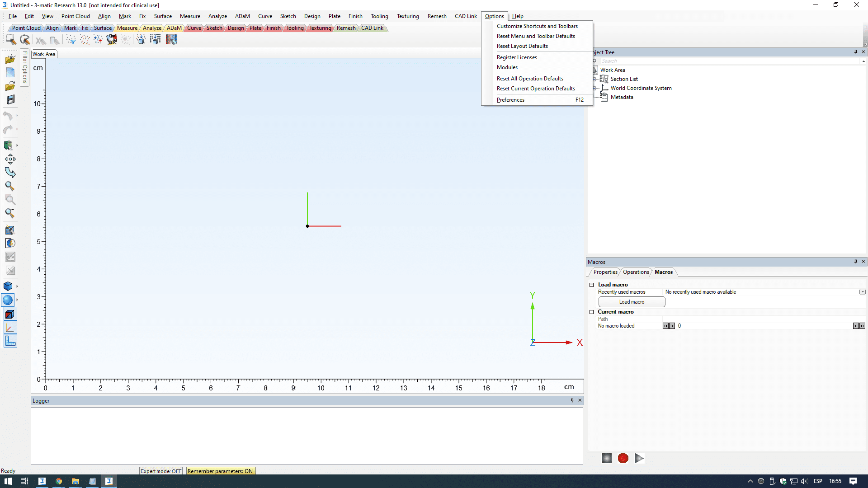Viewport: 868px width, 488px height.
Task: Select Preferences from the Options menu
Action: pos(510,100)
